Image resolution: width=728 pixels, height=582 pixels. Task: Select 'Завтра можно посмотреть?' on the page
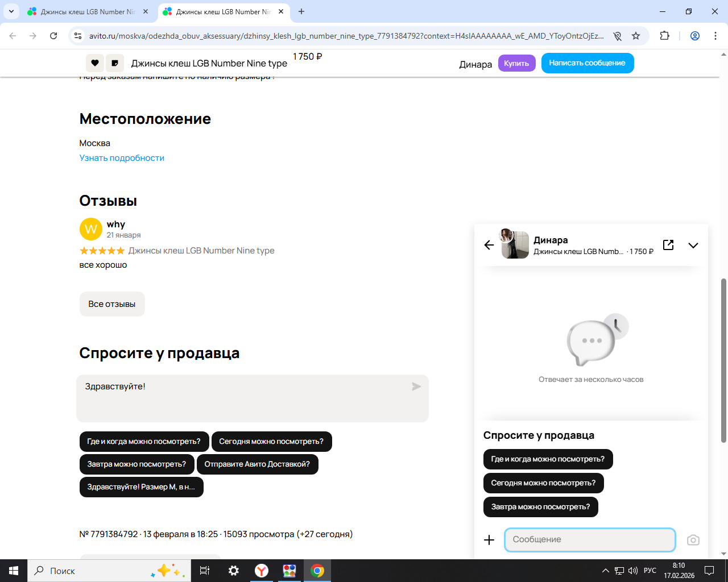[136, 464]
